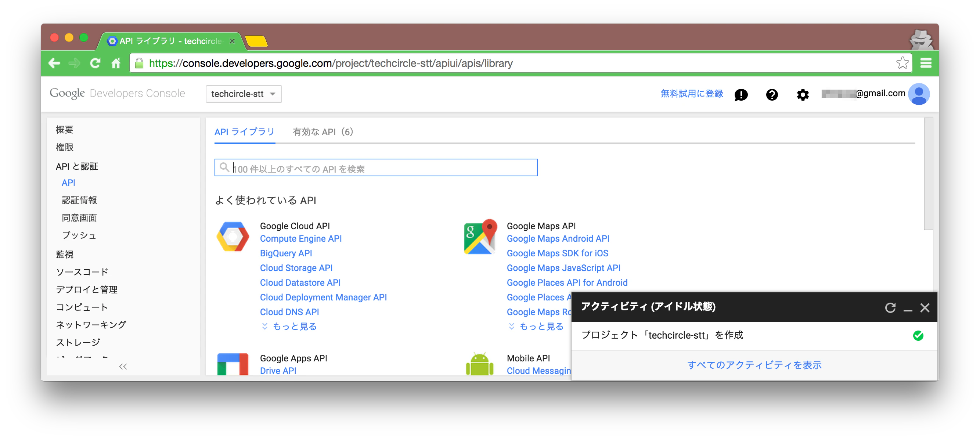The image size is (980, 440).
Task: Click the incognito icon in title bar
Action: point(921,40)
